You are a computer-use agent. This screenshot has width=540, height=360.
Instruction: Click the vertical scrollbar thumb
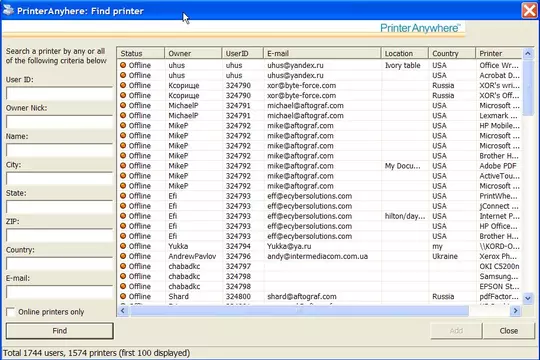528,88
